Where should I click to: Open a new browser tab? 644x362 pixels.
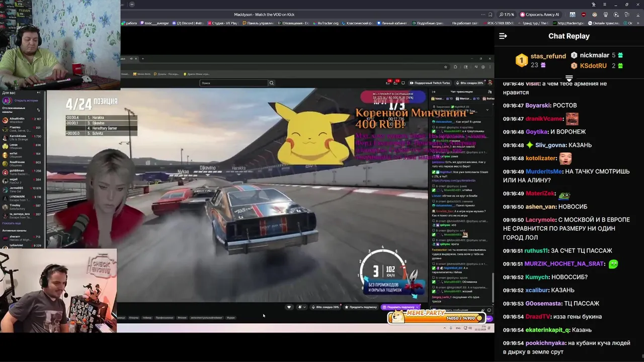click(x=132, y=5)
